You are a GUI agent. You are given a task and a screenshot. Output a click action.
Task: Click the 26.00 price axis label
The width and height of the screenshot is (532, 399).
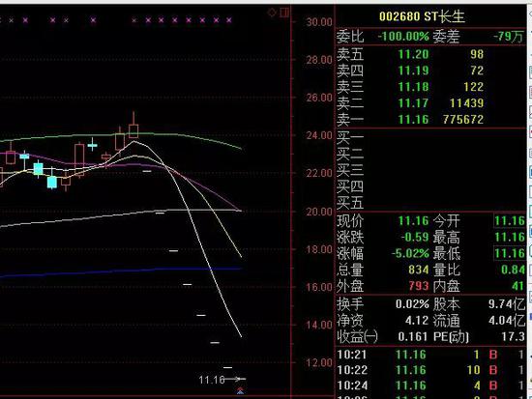click(319, 98)
